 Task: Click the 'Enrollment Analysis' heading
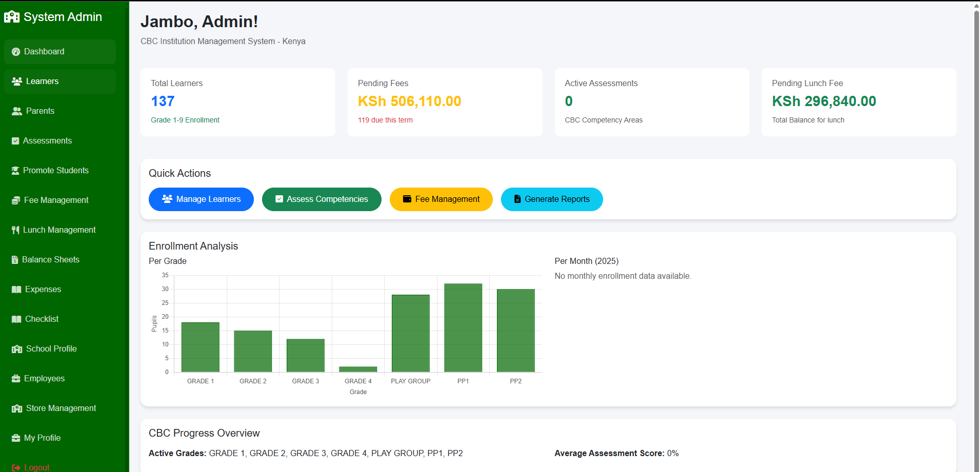tap(193, 246)
